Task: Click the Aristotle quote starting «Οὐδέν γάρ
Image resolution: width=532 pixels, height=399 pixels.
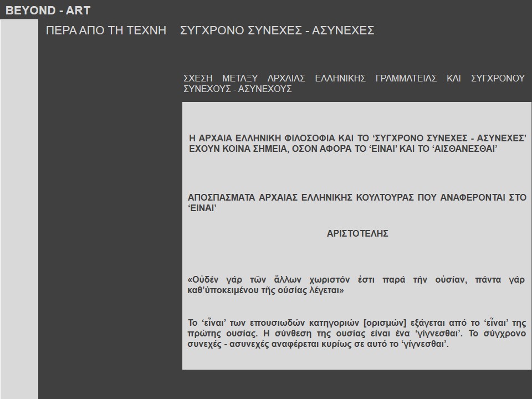Action: 357,285
